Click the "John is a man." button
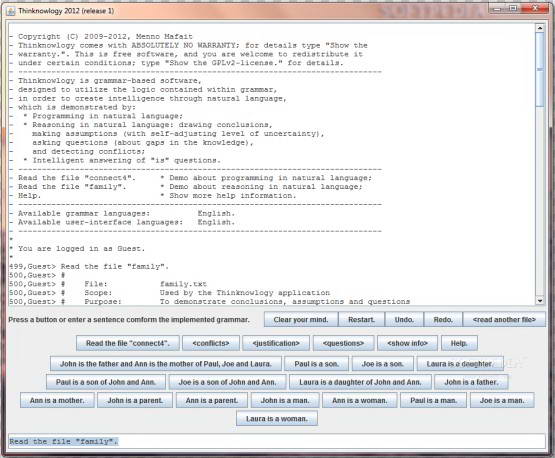The width and height of the screenshot is (555, 458). [x=285, y=401]
